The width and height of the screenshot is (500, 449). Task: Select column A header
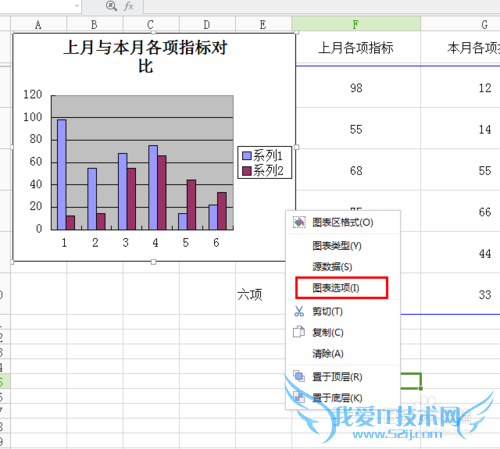point(38,24)
